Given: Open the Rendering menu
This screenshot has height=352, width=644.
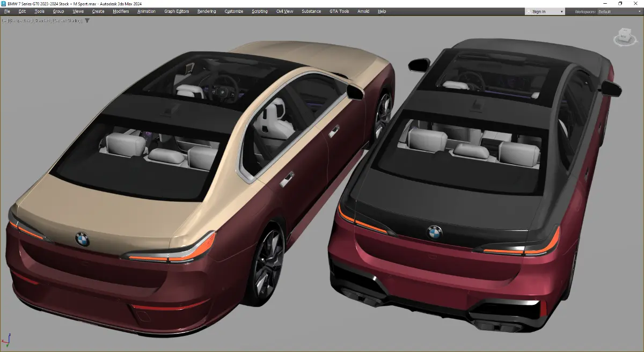Looking at the screenshot, I should [x=207, y=11].
